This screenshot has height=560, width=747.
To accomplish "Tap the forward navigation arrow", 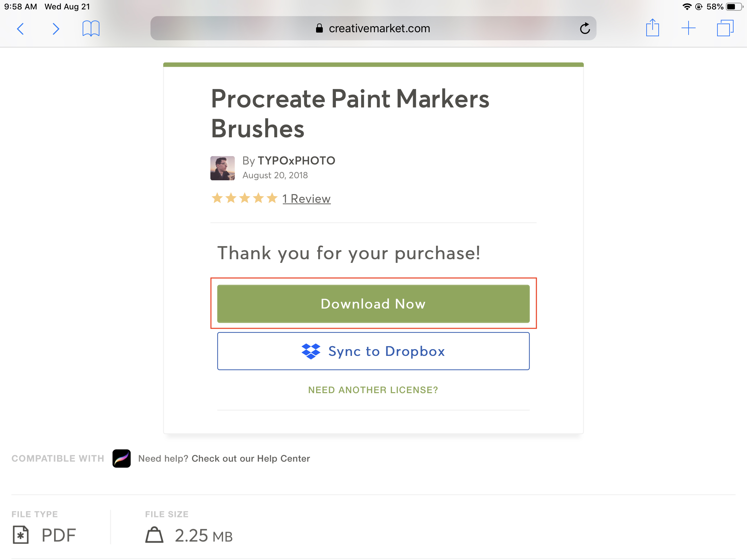I will pos(56,29).
